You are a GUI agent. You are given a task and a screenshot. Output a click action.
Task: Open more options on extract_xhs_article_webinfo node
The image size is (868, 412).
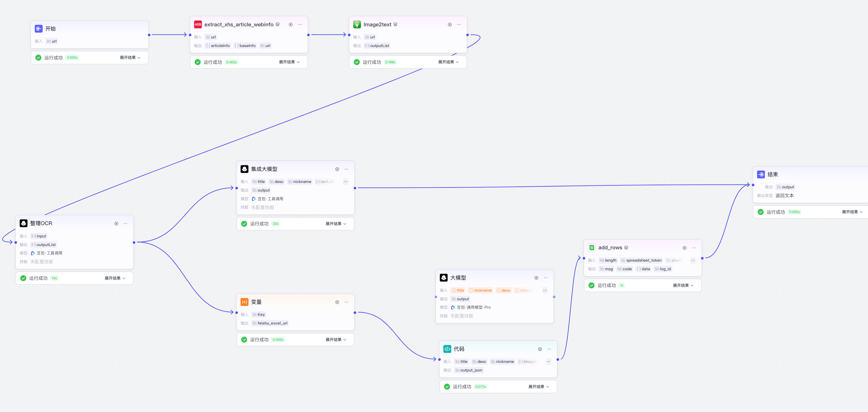pyautogui.click(x=300, y=25)
